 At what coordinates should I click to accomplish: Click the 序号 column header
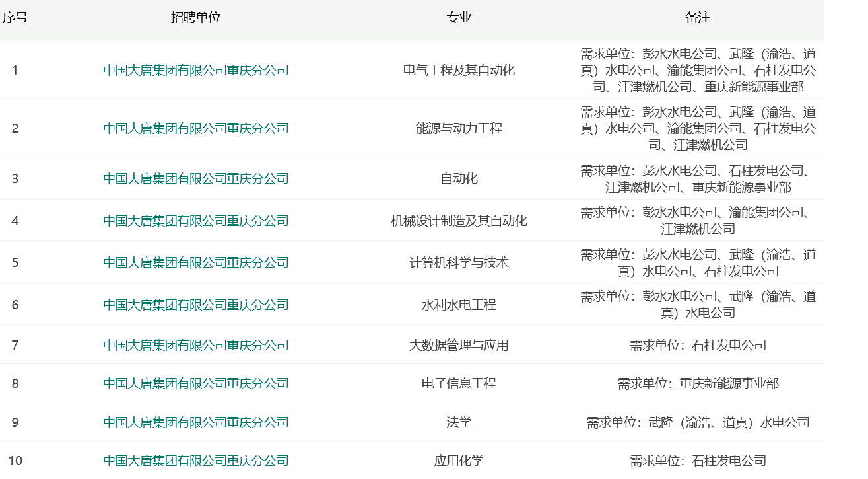(15, 18)
